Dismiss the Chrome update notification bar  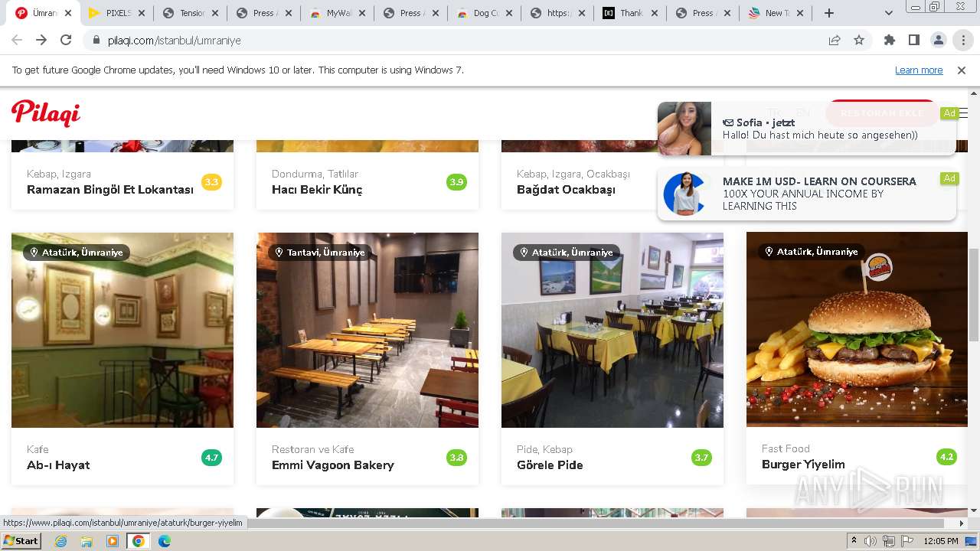(962, 70)
